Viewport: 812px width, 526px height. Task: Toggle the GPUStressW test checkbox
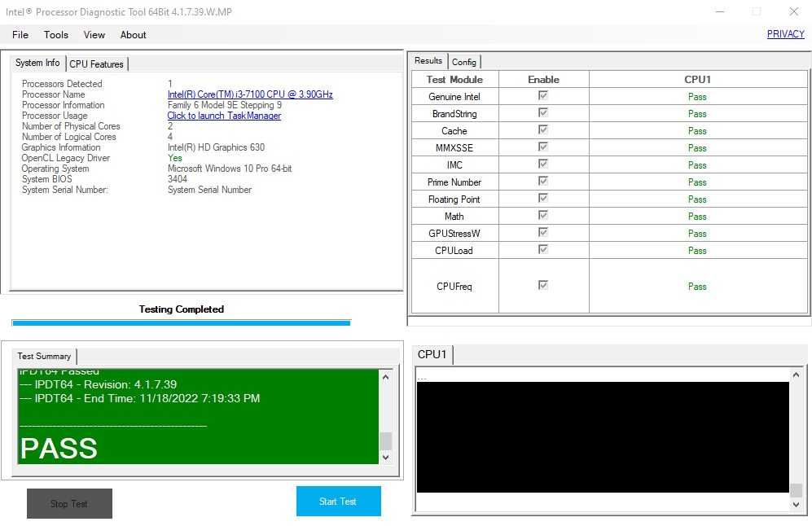(x=542, y=232)
